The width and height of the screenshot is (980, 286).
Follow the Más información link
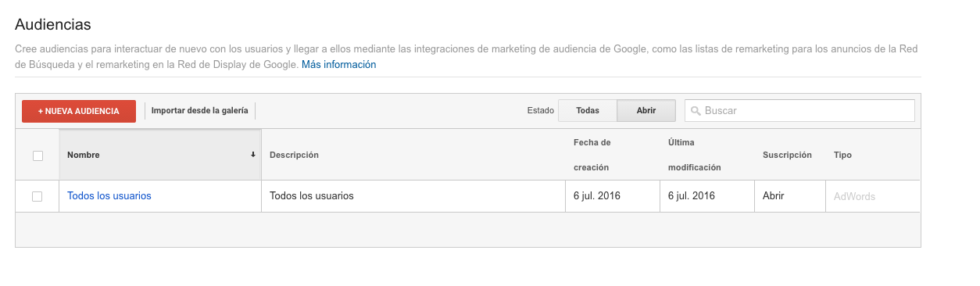click(x=339, y=65)
